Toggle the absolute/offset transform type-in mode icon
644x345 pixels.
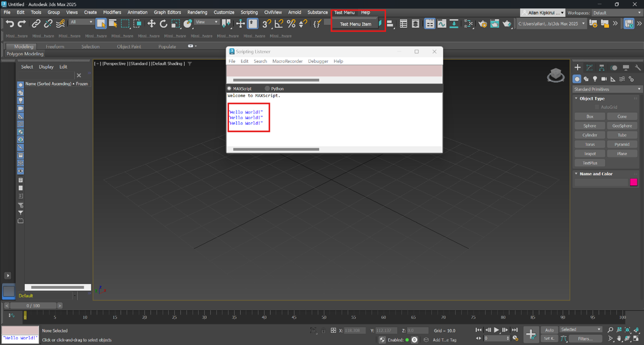(333, 330)
